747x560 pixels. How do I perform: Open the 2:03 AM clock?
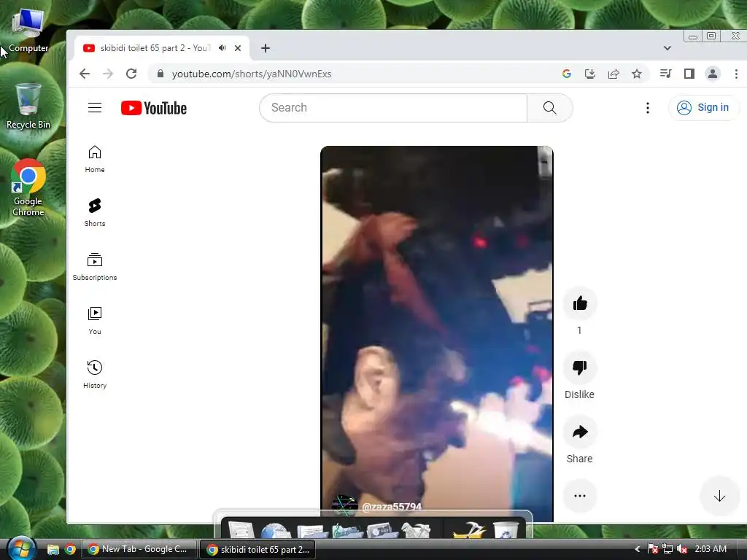click(711, 549)
